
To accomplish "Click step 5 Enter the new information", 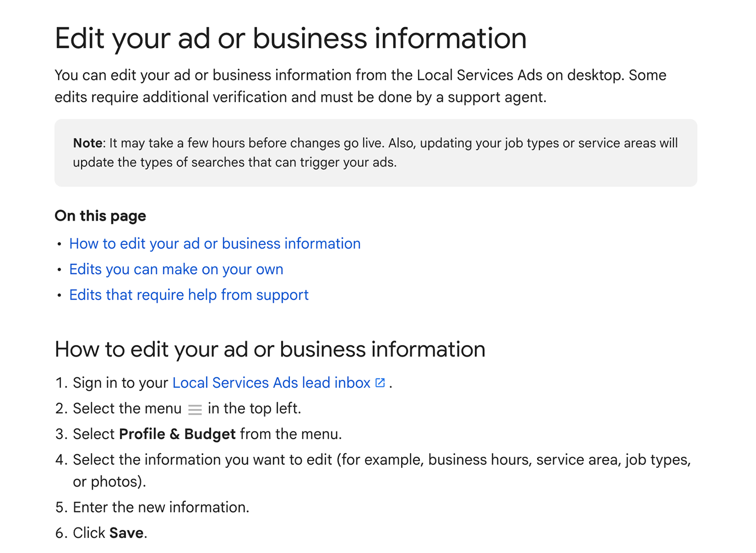I will pos(161,507).
